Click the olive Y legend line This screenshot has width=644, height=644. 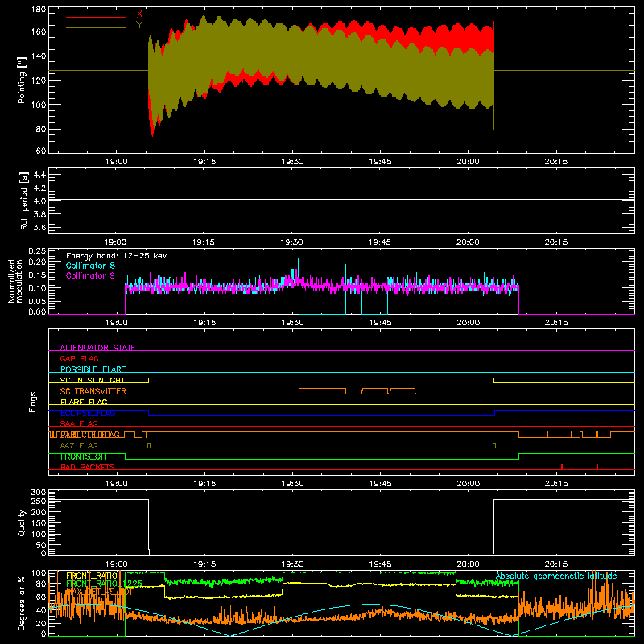(x=96, y=27)
